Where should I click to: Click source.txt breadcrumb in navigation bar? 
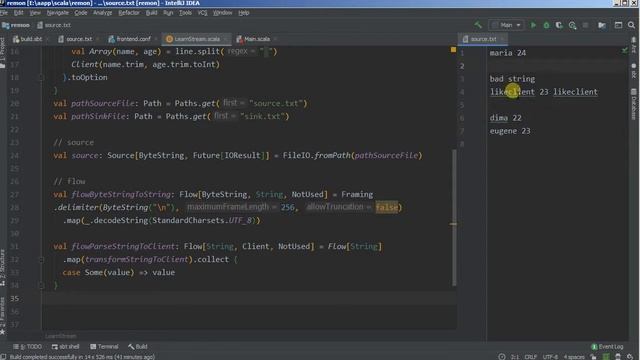coord(54,25)
